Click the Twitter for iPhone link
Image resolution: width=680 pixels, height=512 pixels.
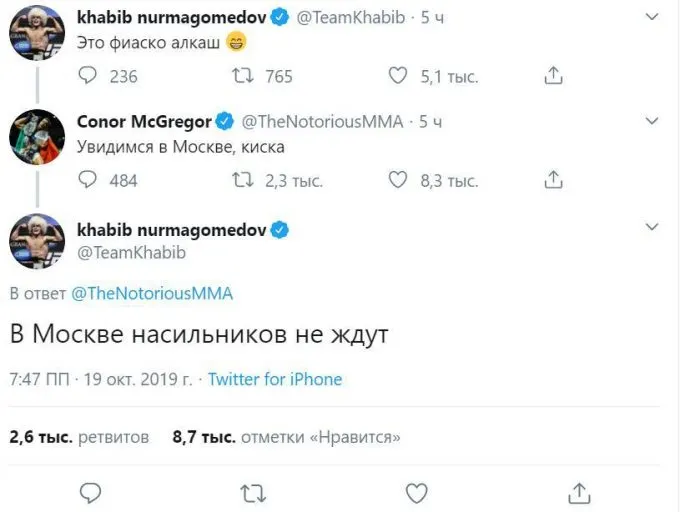275,380
